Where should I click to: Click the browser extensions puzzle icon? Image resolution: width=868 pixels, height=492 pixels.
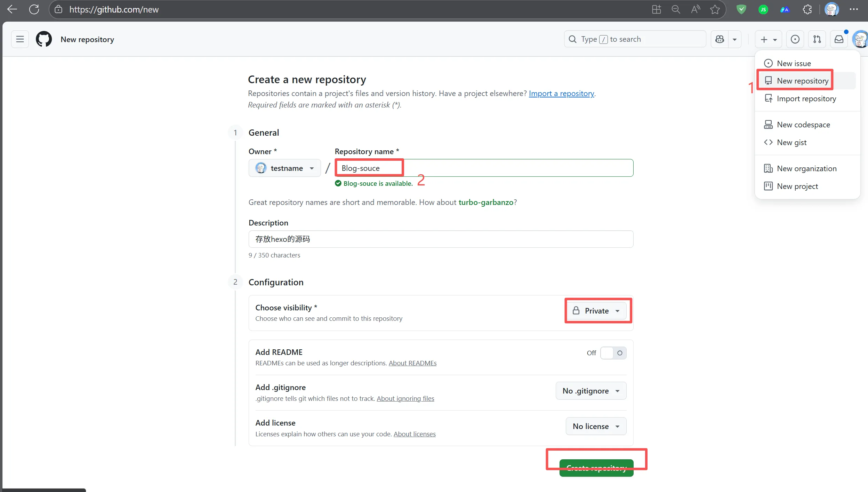(x=807, y=9)
